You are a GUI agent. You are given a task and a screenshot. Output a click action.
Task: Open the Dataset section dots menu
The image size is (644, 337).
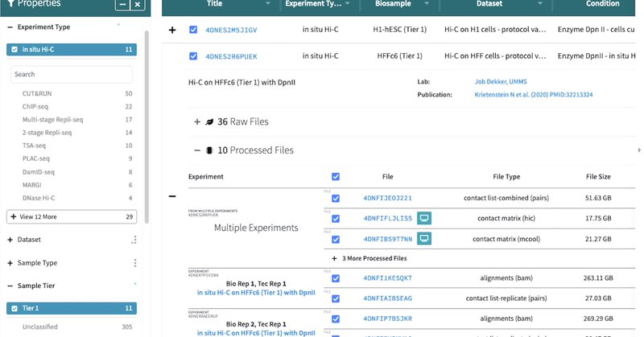(x=134, y=240)
